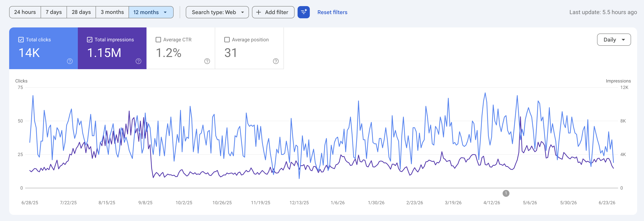Click the Reset filters link
This screenshot has height=221, width=644.
pyautogui.click(x=332, y=12)
